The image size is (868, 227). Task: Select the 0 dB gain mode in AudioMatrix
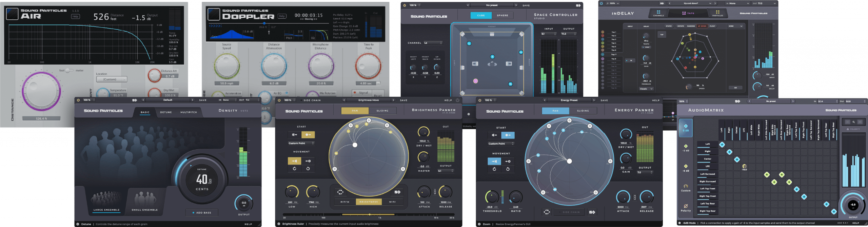pos(686,128)
